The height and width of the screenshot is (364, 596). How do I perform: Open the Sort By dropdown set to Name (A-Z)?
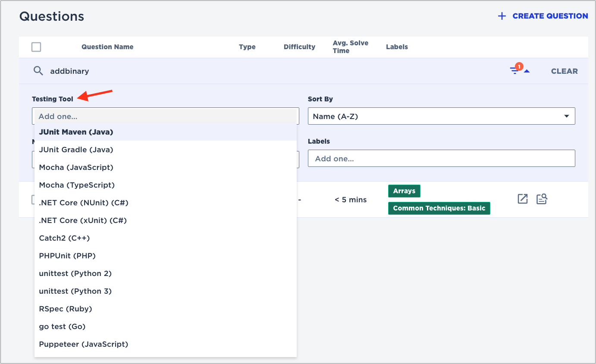(x=441, y=116)
